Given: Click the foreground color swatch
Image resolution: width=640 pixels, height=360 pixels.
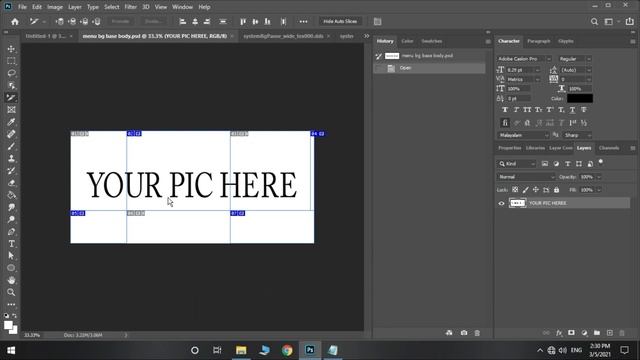Looking at the screenshot, I should [x=8, y=325].
